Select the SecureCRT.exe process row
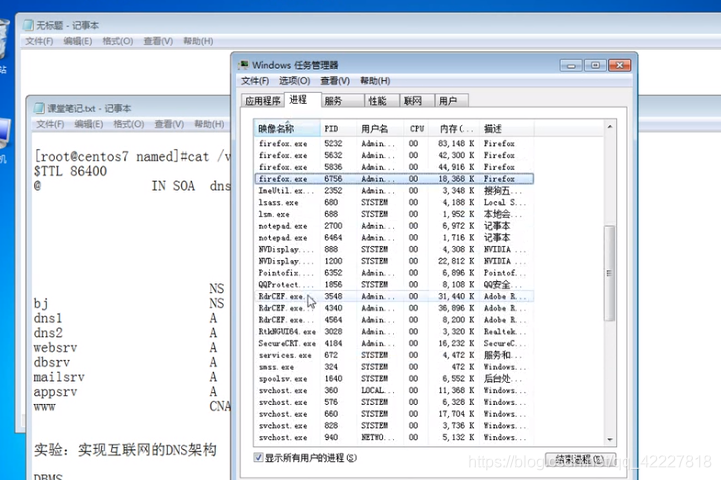 (x=394, y=343)
